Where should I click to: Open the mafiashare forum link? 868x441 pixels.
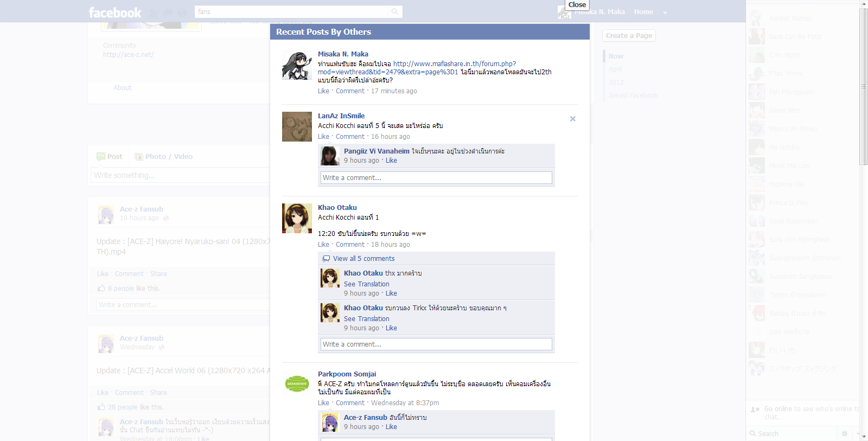(417, 68)
